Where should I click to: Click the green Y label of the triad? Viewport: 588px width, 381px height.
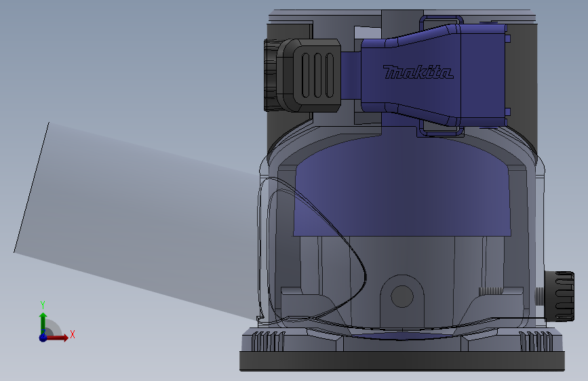click(x=43, y=305)
